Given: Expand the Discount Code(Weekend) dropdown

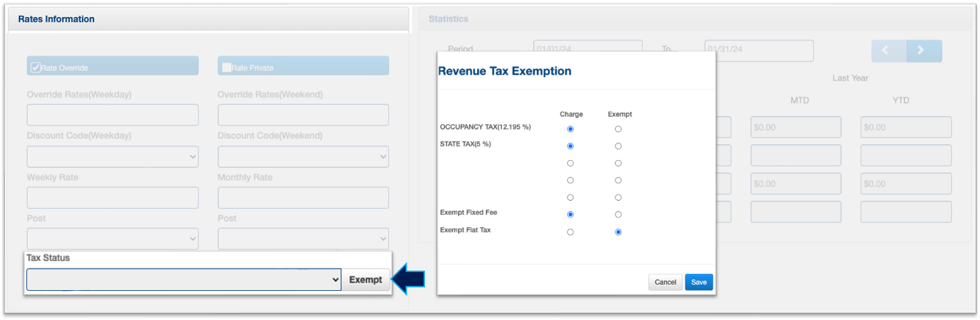Looking at the screenshot, I should pyautogui.click(x=303, y=157).
